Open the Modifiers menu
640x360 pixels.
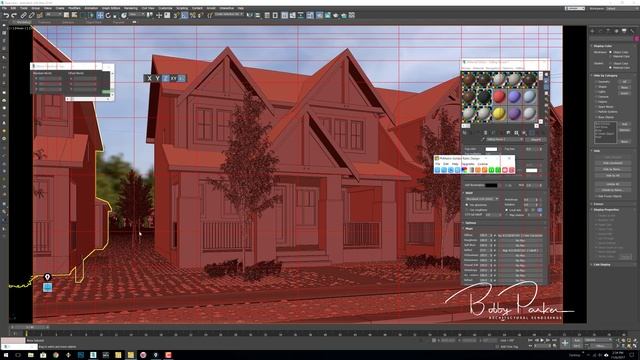click(x=74, y=8)
